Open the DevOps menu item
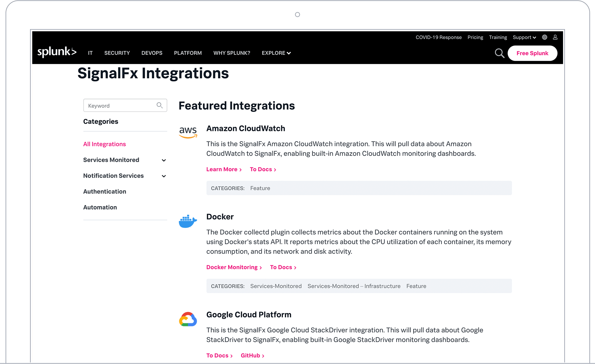 pos(152,53)
